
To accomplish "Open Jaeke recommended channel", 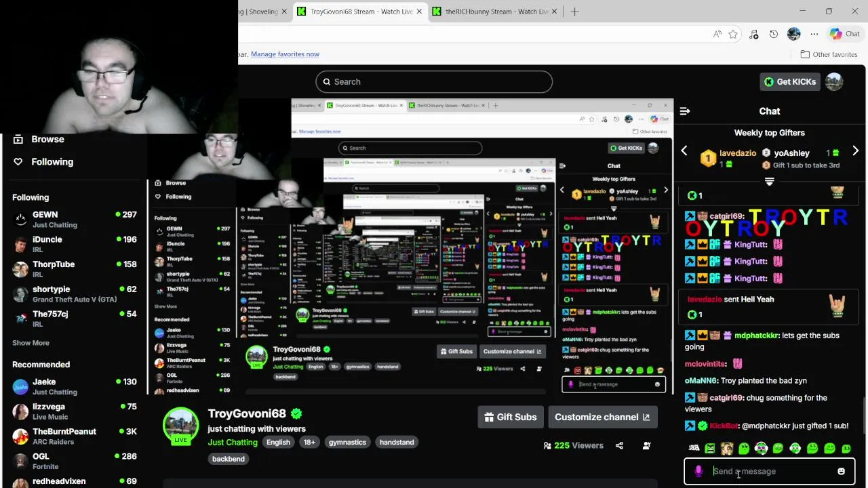I will (75, 386).
